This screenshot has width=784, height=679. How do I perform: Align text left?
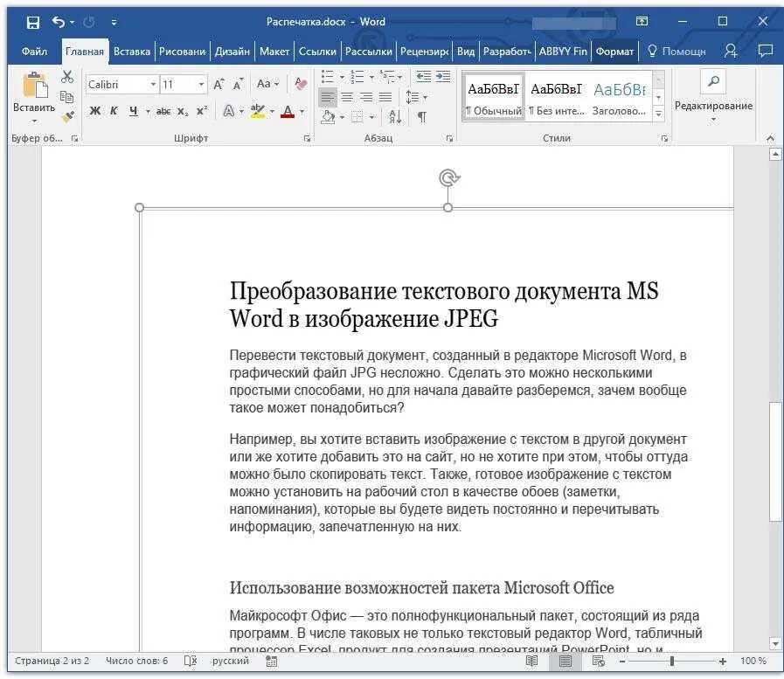(x=328, y=97)
